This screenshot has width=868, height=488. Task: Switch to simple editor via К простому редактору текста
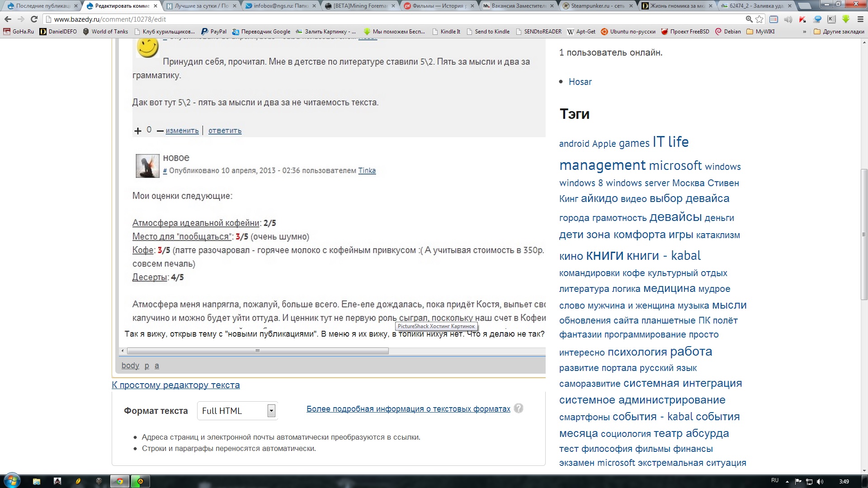tap(176, 385)
